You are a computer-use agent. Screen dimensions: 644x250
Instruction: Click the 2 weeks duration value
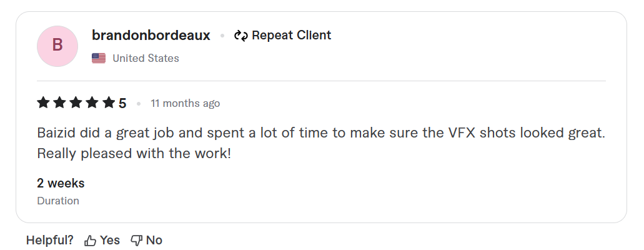[61, 183]
